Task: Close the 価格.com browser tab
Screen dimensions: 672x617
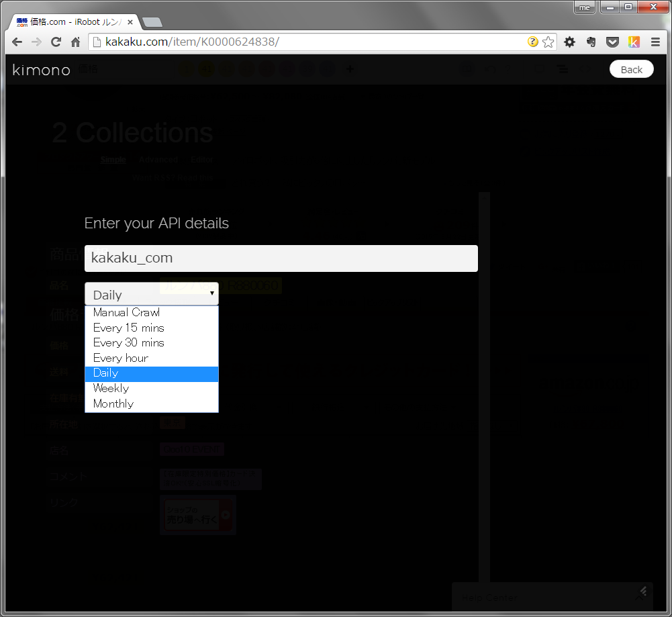Action: [x=130, y=22]
